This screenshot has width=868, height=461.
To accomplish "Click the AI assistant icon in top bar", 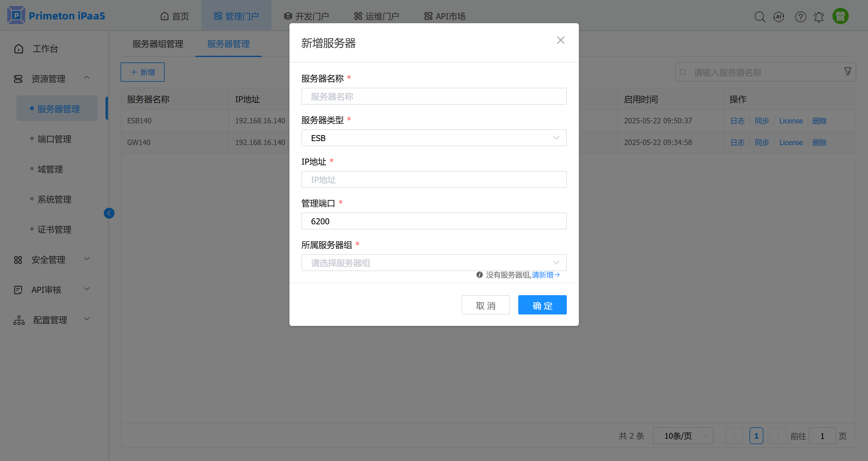I will coord(779,17).
